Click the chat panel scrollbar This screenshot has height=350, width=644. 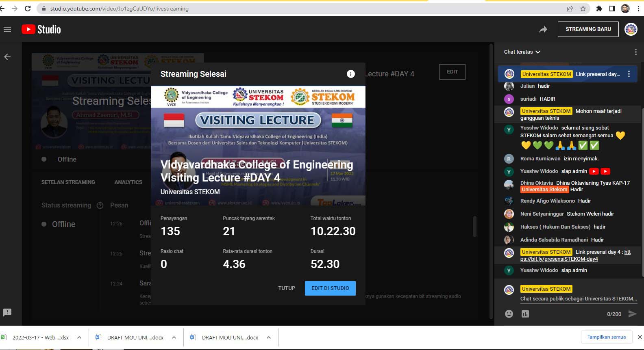click(642, 192)
